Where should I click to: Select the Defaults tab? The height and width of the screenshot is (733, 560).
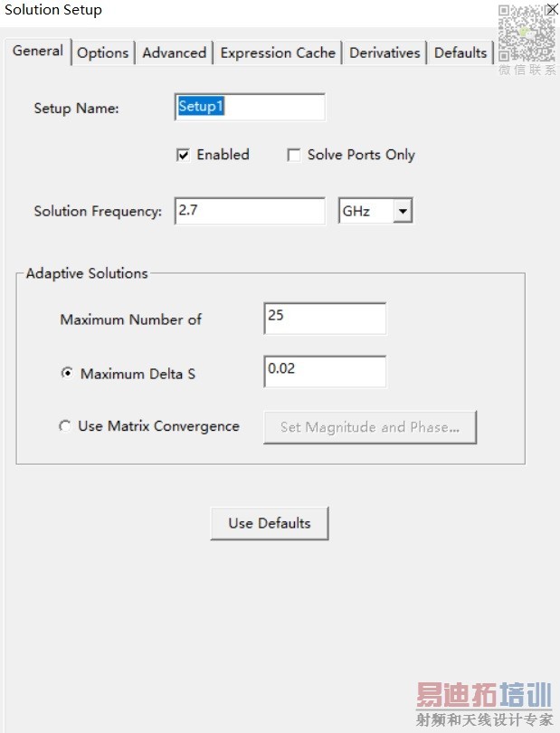pyautogui.click(x=460, y=52)
